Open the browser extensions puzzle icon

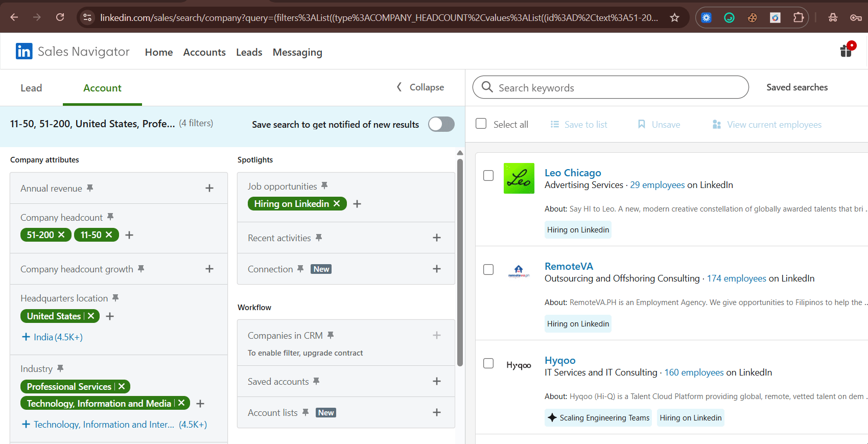[x=799, y=18]
